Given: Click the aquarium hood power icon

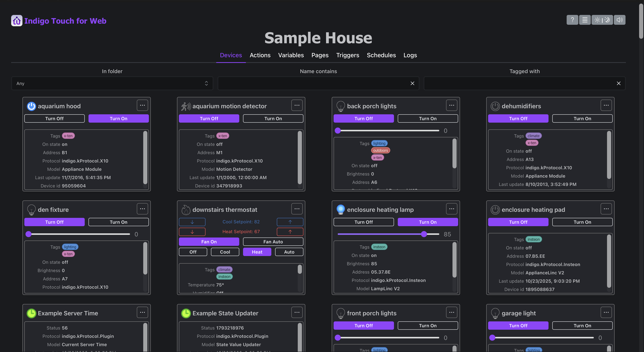Looking at the screenshot, I should [x=31, y=106].
